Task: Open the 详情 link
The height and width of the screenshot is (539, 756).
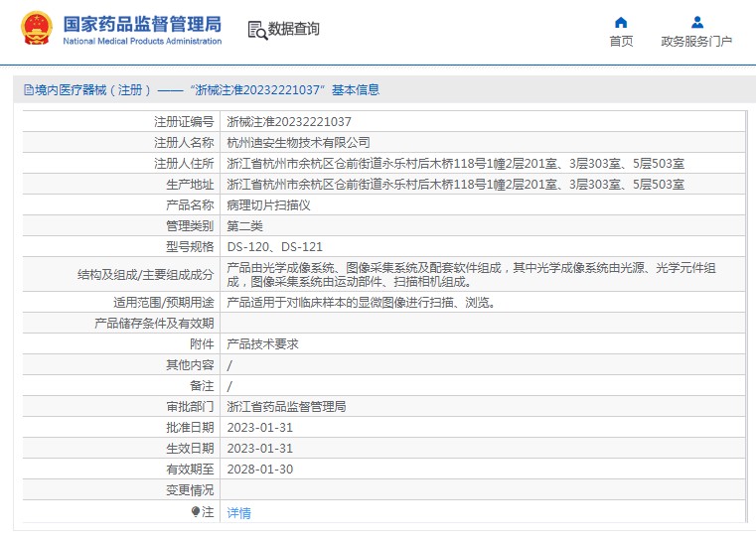Action: click(238, 513)
